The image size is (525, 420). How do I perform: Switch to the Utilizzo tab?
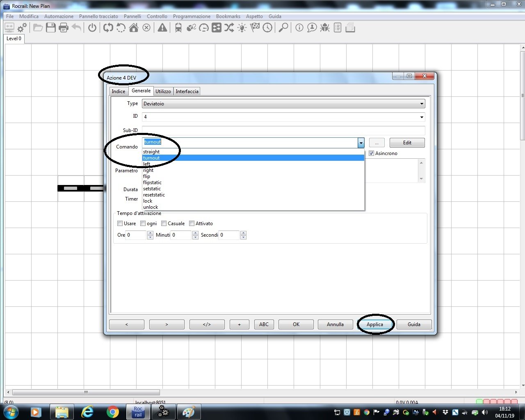pyautogui.click(x=163, y=91)
